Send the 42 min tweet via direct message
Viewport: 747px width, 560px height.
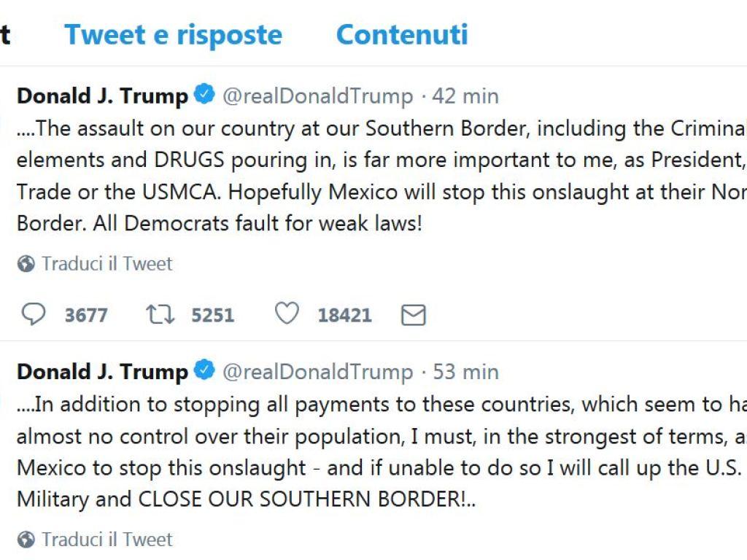pyautogui.click(x=414, y=315)
